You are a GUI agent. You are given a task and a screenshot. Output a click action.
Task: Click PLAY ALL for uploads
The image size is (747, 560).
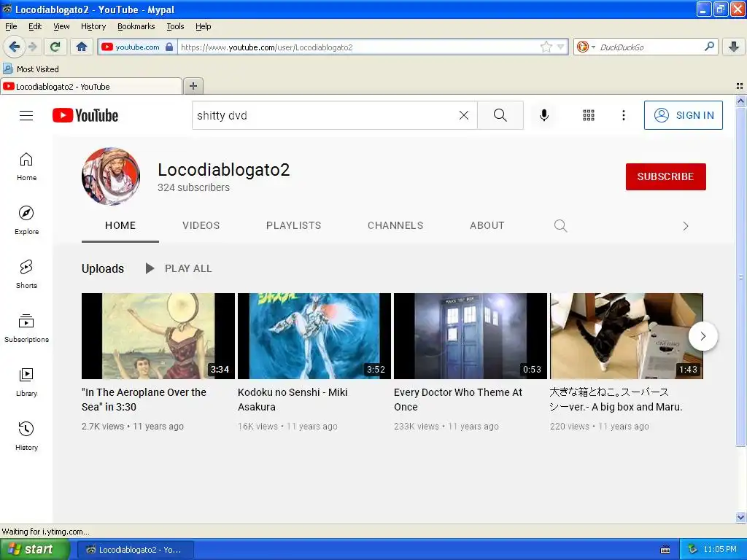pos(178,268)
